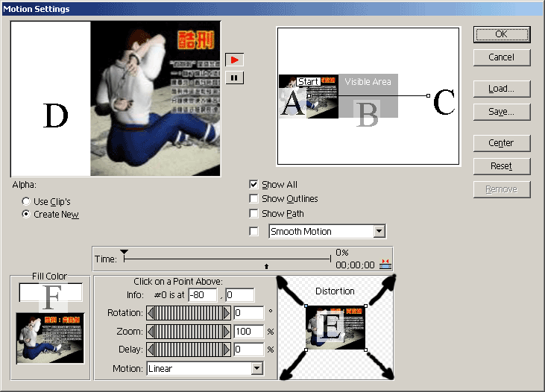
Task: Click the Center button
Action: (x=501, y=143)
